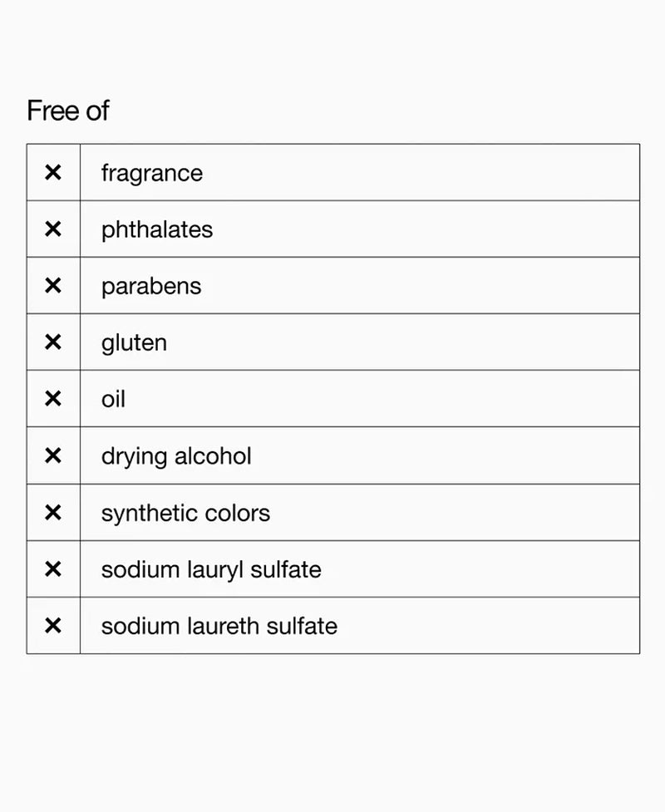This screenshot has width=665, height=812.
Task: Click the word "drying" in the table
Action: click(x=128, y=457)
